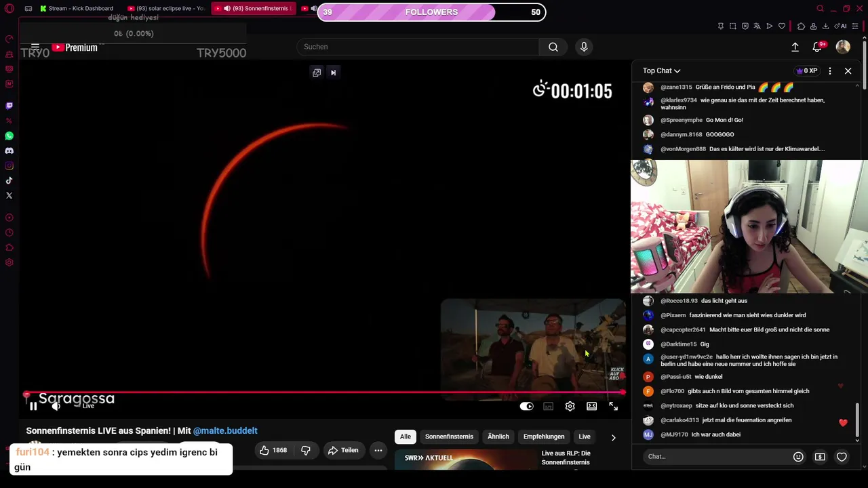Select the Ähnlich filter chip
The width and height of the screenshot is (868, 488).
click(498, 436)
